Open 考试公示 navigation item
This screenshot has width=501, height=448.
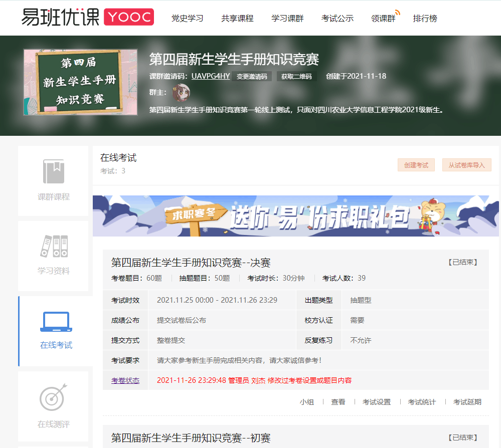pos(337,19)
